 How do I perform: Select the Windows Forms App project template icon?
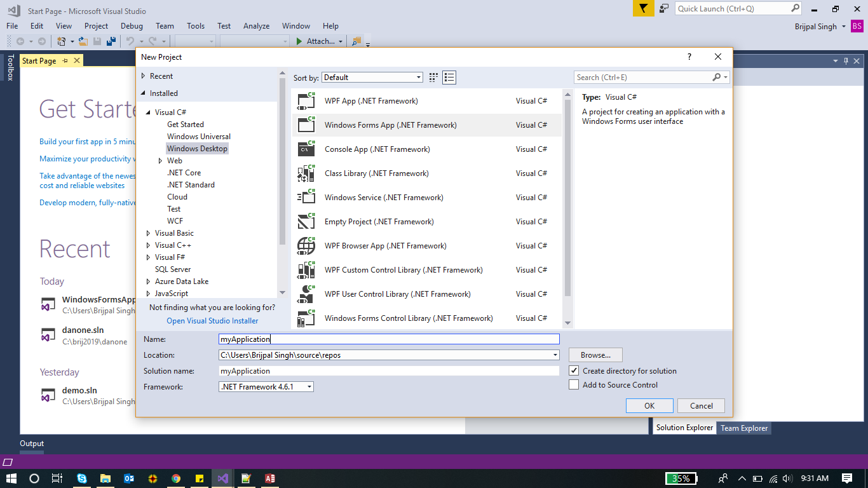click(305, 125)
